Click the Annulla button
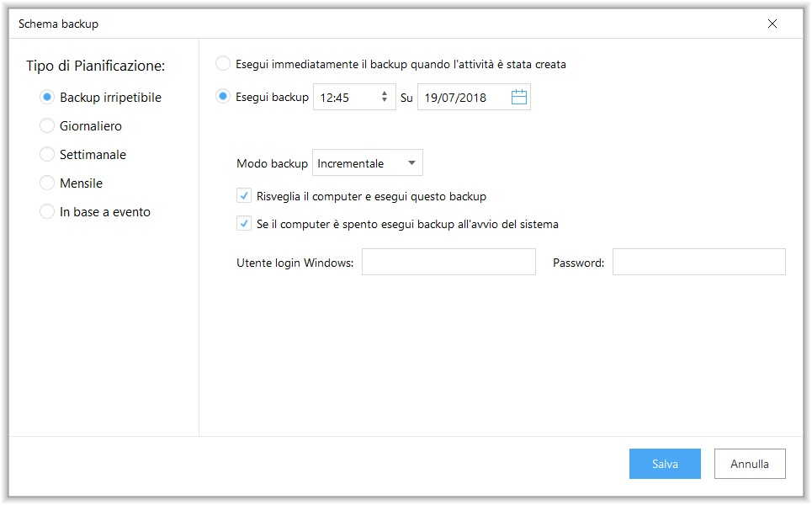This screenshot has height=505, width=812. [749, 463]
